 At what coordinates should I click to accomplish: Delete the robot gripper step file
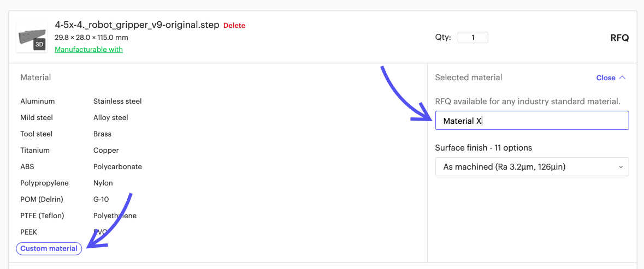click(234, 26)
